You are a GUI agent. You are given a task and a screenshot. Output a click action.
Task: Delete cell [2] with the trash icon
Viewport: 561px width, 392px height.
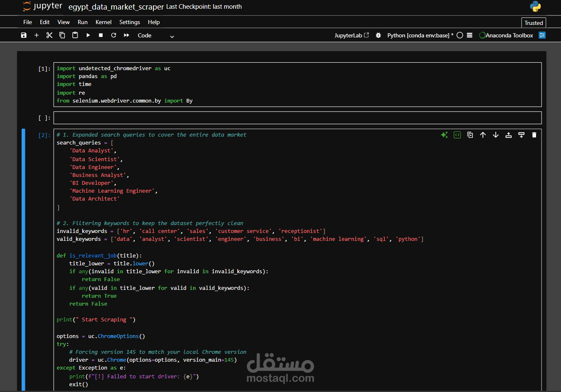[534, 135]
